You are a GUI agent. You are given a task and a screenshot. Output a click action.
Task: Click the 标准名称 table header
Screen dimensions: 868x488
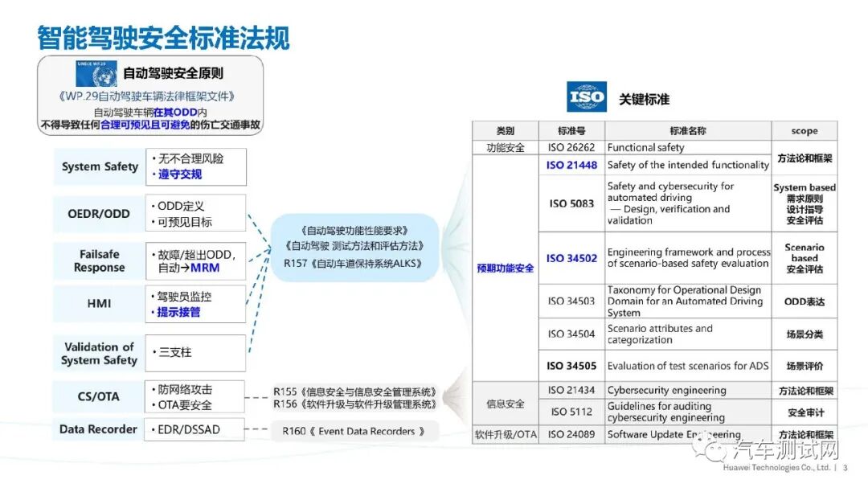click(688, 131)
